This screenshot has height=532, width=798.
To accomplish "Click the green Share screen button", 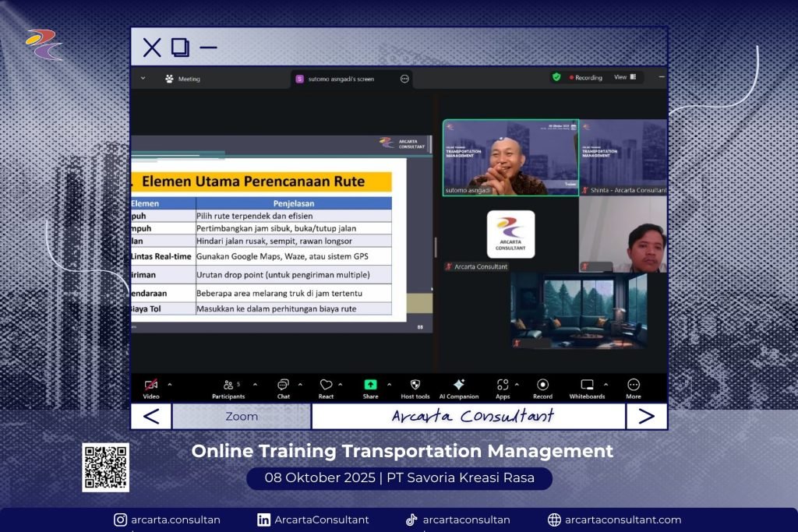I will click(x=370, y=385).
